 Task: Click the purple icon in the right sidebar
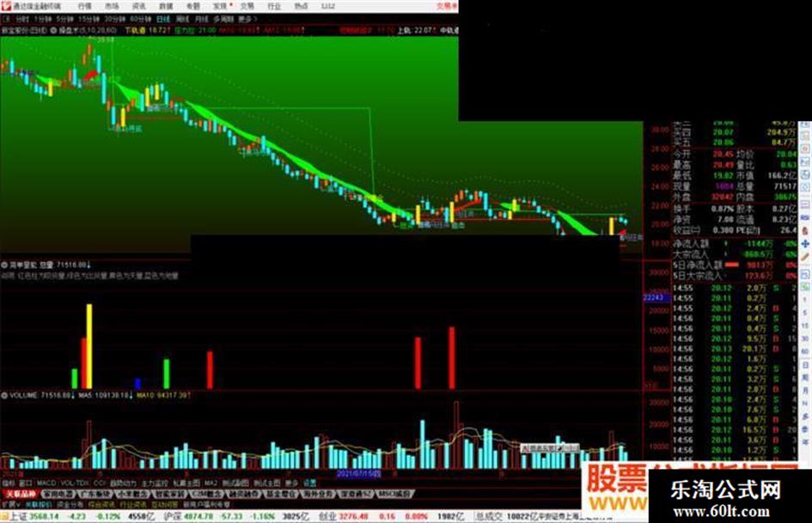tap(805, 204)
